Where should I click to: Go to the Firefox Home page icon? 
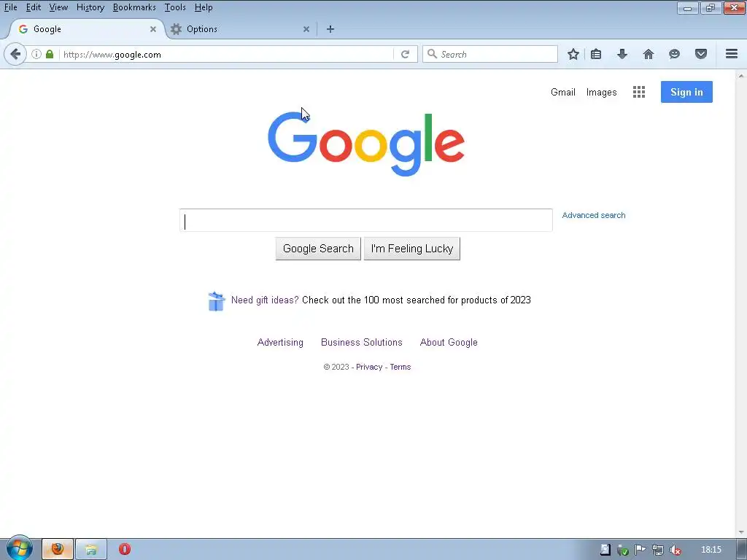(x=649, y=54)
